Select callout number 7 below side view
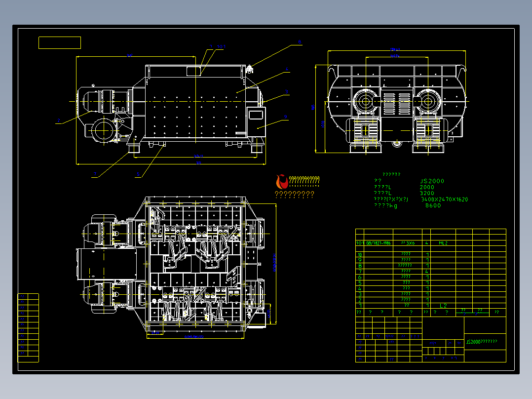Screen dimensions: 532x399 click(95, 174)
